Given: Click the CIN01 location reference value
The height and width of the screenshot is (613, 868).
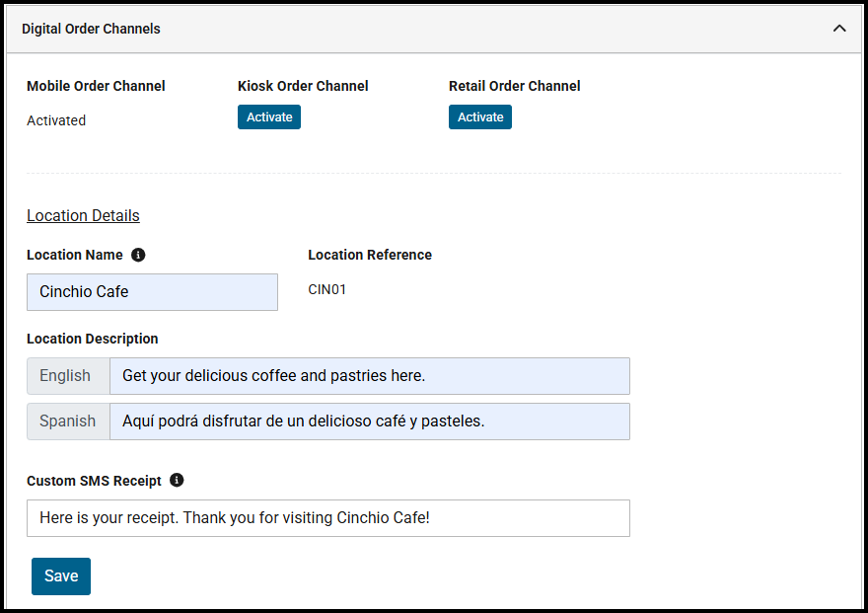Looking at the screenshot, I should pyautogui.click(x=326, y=289).
